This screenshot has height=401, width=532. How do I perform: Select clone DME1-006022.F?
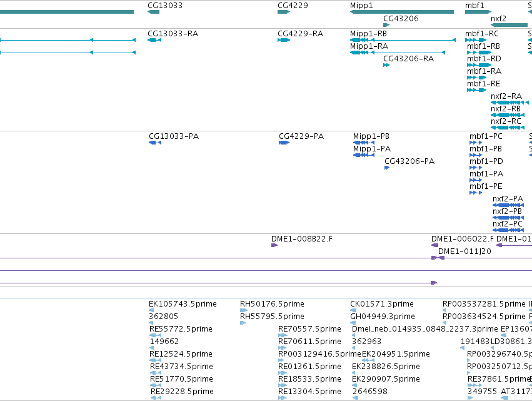[463, 239]
